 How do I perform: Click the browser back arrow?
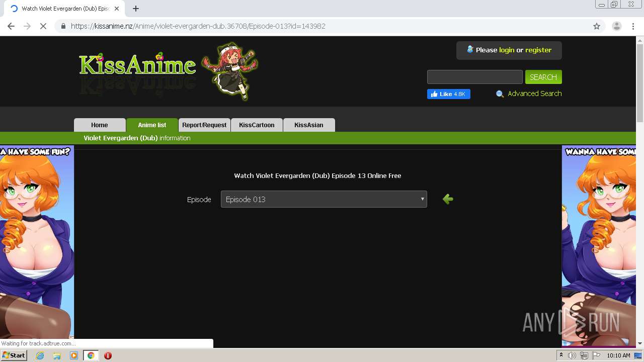coord(11,26)
